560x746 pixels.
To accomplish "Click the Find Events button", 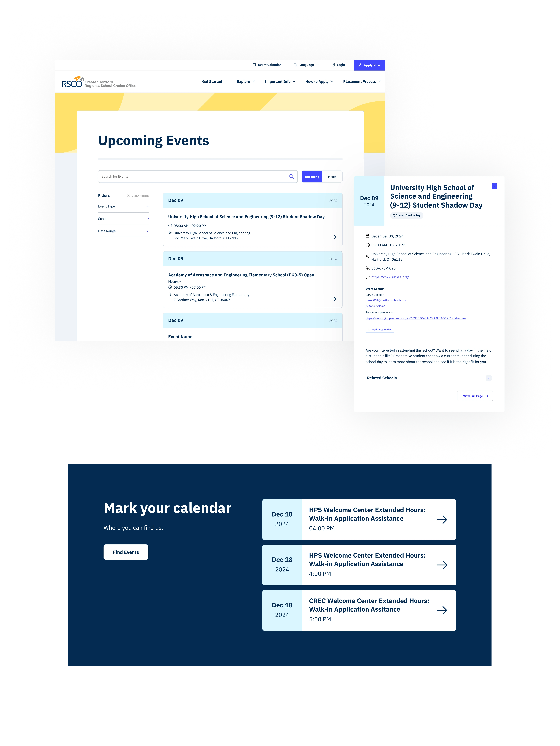I will (x=126, y=551).
